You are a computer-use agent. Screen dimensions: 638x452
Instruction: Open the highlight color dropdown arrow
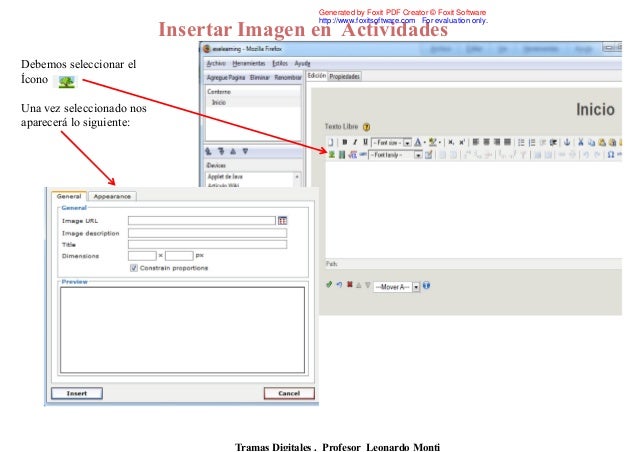tap(440, 143)
